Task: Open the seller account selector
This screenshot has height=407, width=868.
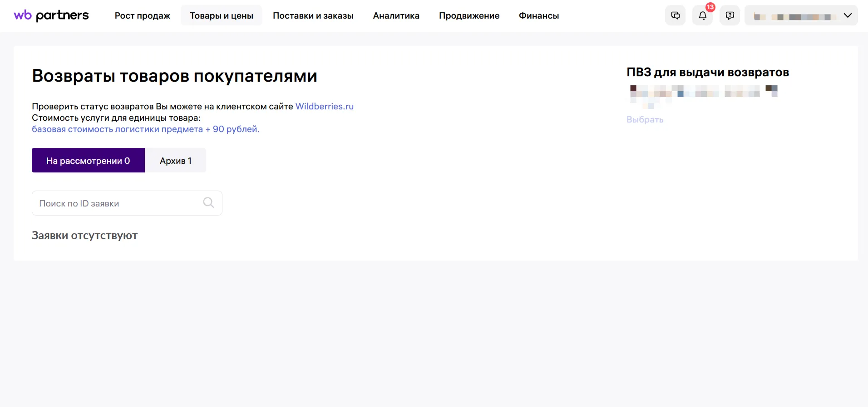Action: click(794, 16)
